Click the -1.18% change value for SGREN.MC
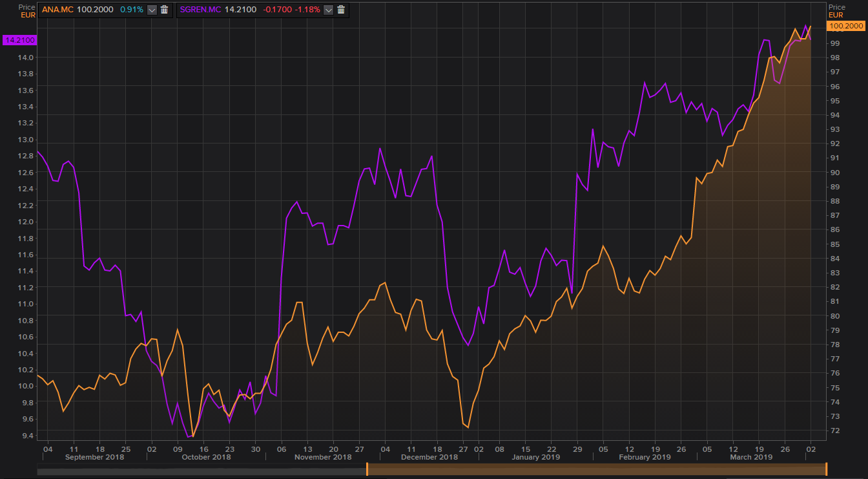Image resolution: width=868 pixels, height=479 pixels. coord(307,10)
